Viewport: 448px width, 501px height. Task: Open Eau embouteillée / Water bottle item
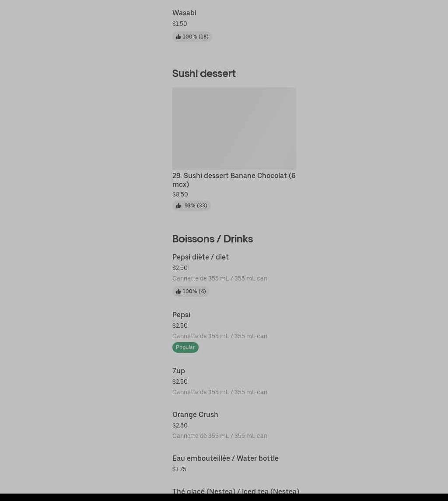tap(225, 459)
